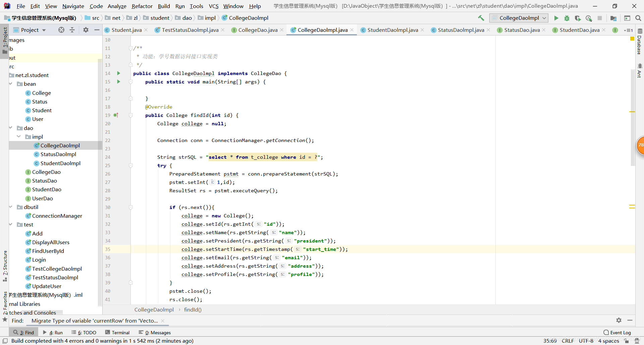Hide the Project tool window
Screen dimensions: 644x345
[97, 30]
